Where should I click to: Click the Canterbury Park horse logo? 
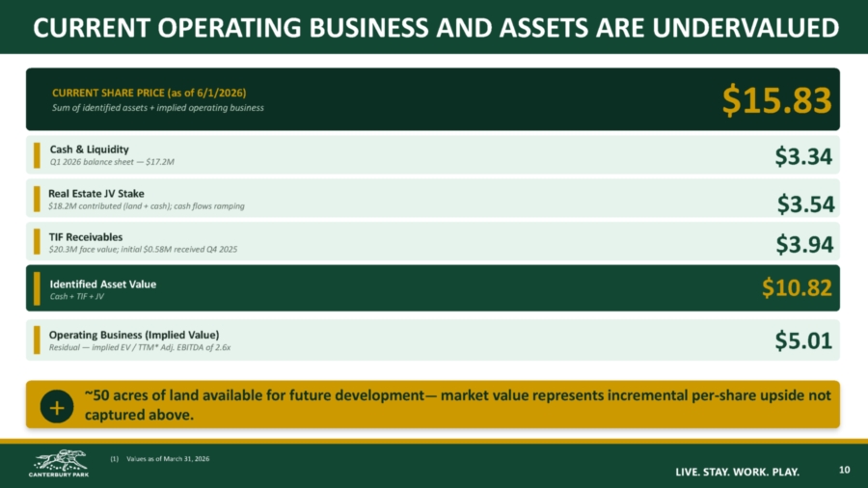[x=59, y=463]
